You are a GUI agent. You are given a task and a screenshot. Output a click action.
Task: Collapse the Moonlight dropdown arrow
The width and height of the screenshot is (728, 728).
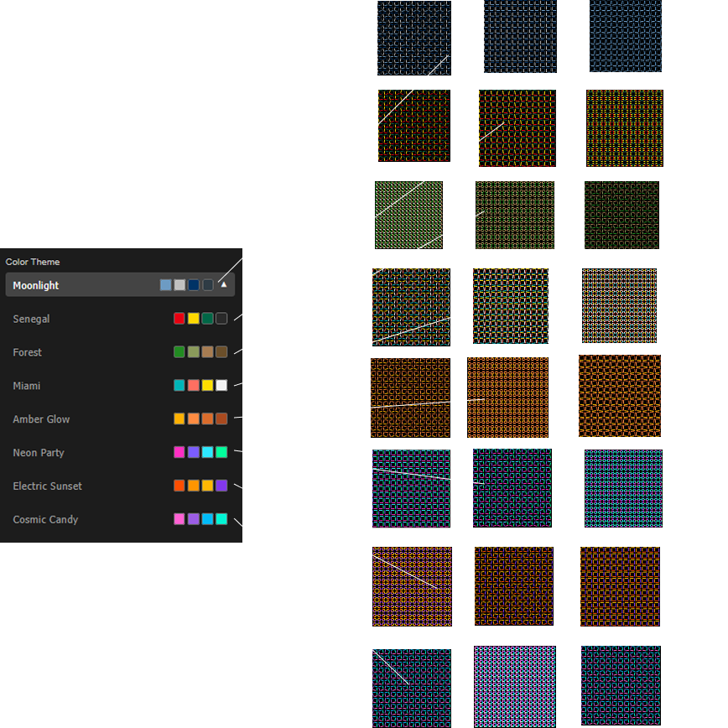tap(223, 285)
